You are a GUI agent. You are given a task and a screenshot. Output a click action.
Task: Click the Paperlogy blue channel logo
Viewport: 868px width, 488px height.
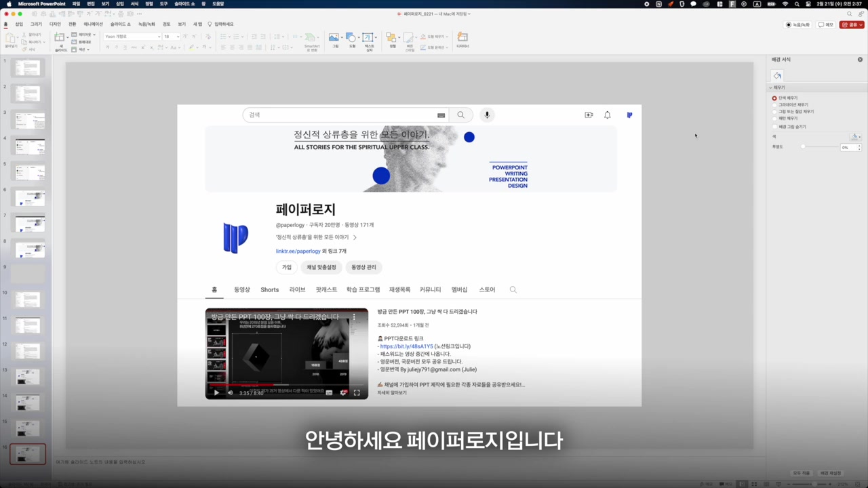(236, 239)
